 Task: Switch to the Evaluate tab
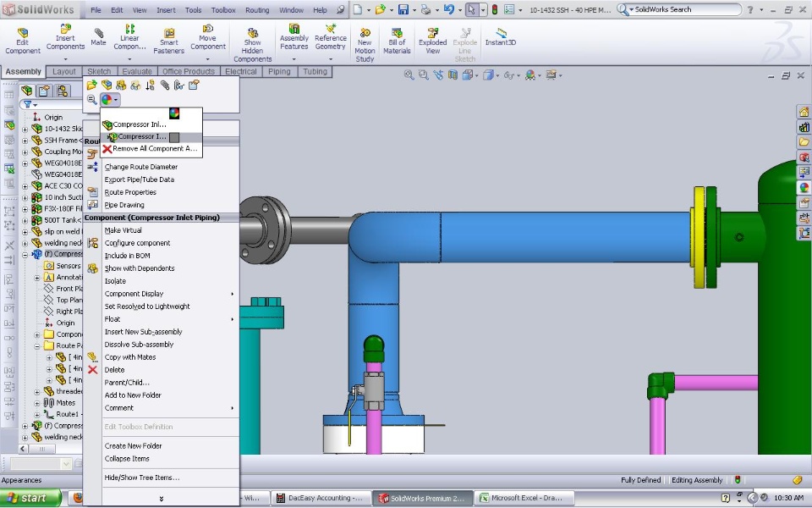tap(137, 71)
